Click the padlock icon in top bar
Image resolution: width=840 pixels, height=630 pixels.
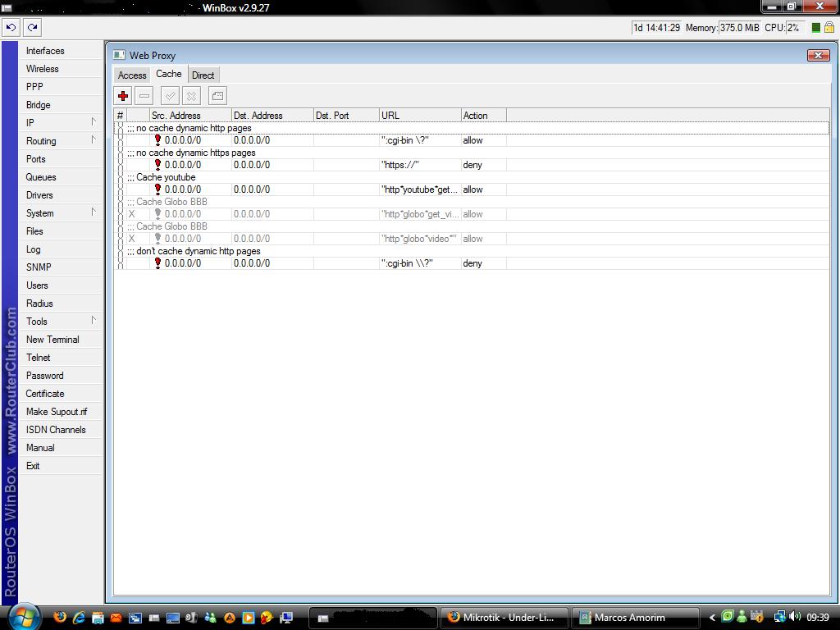(x=829, y=27)
